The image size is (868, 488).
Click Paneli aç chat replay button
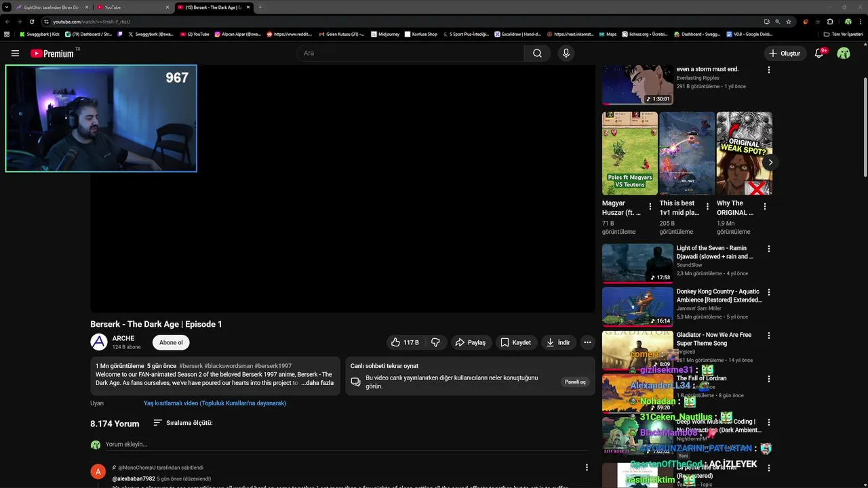(575, 382)
